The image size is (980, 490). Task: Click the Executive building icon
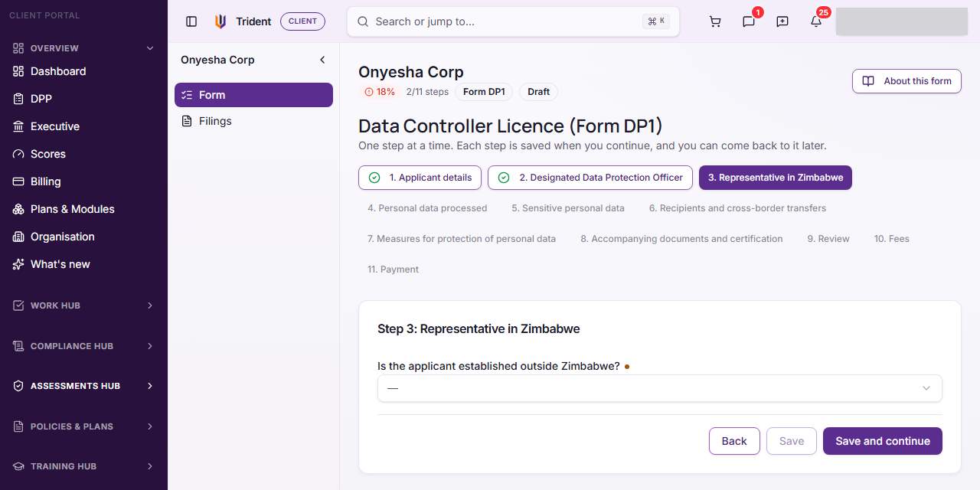pyautogui.click(x=18, y=126)
